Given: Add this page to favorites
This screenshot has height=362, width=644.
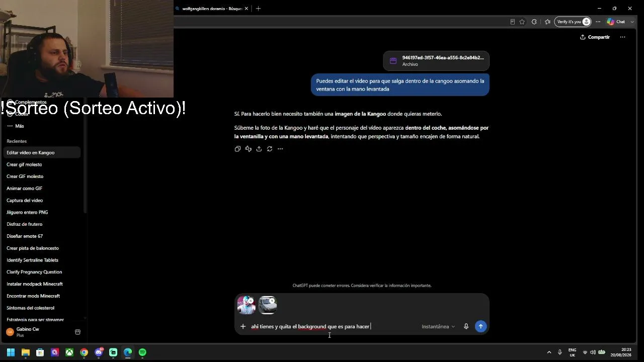Looking at the screenshot, I should (522, 22).
